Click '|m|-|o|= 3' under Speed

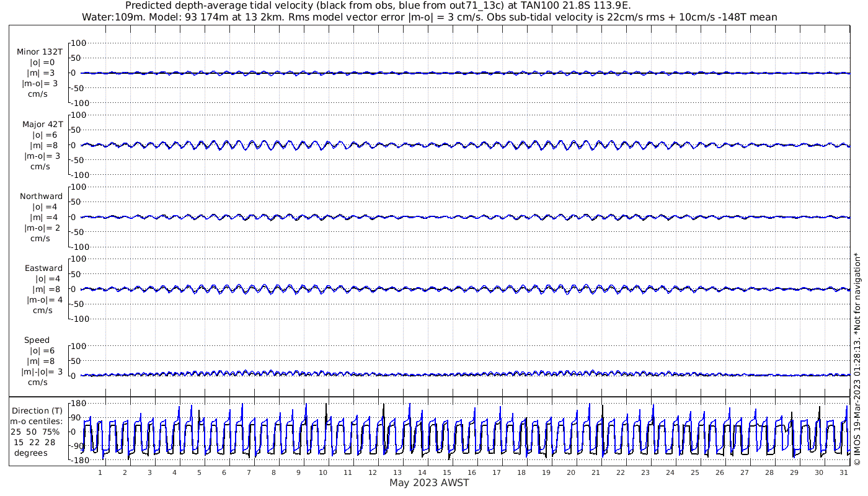(41, 371)
